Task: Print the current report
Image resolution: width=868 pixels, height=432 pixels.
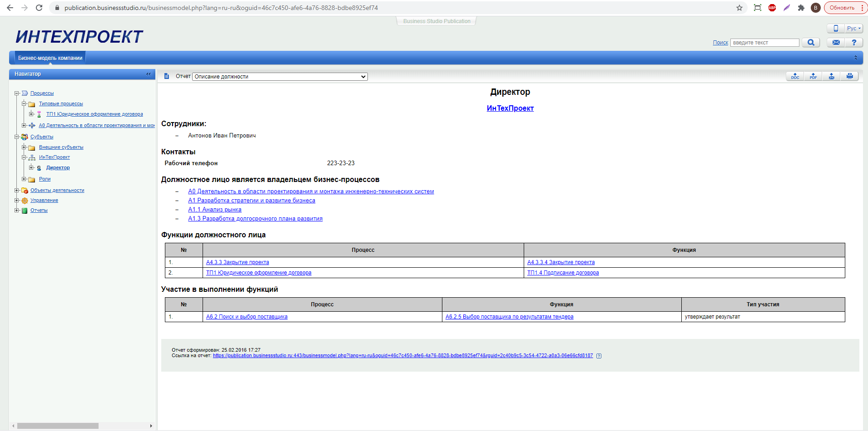Action: click(849, 76)
